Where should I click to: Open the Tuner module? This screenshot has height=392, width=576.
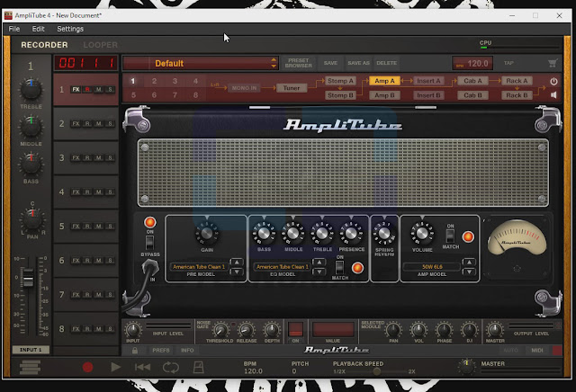click(292, 88)
